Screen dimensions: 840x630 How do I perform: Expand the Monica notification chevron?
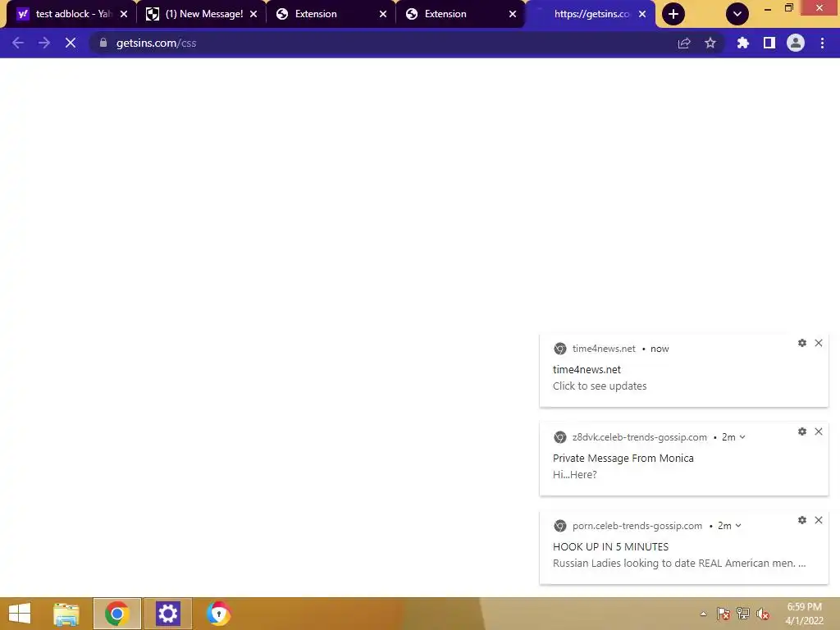click(742, 437)
